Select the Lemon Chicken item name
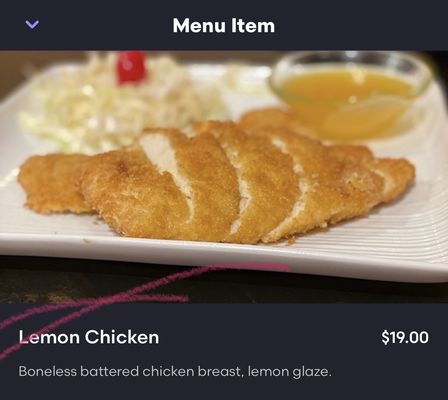The height and width of the screenshot is (400, 448). point(89,337)
